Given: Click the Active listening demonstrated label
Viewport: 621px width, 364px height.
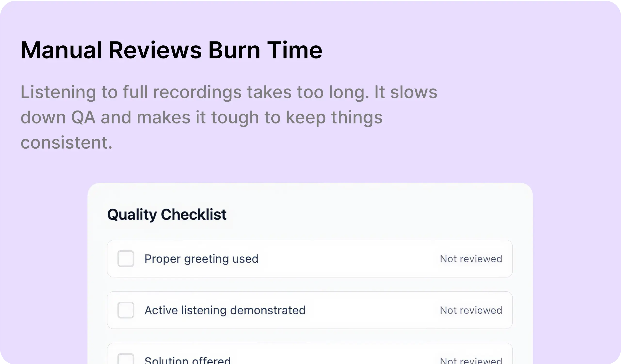Looking at the screenshot, I should 225,310.
